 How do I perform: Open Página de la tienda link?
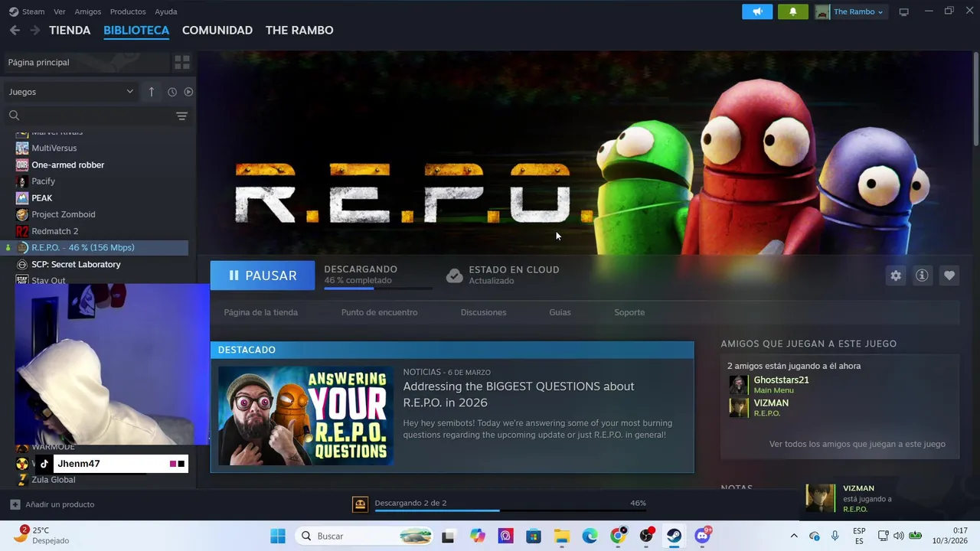coord(261,312)
